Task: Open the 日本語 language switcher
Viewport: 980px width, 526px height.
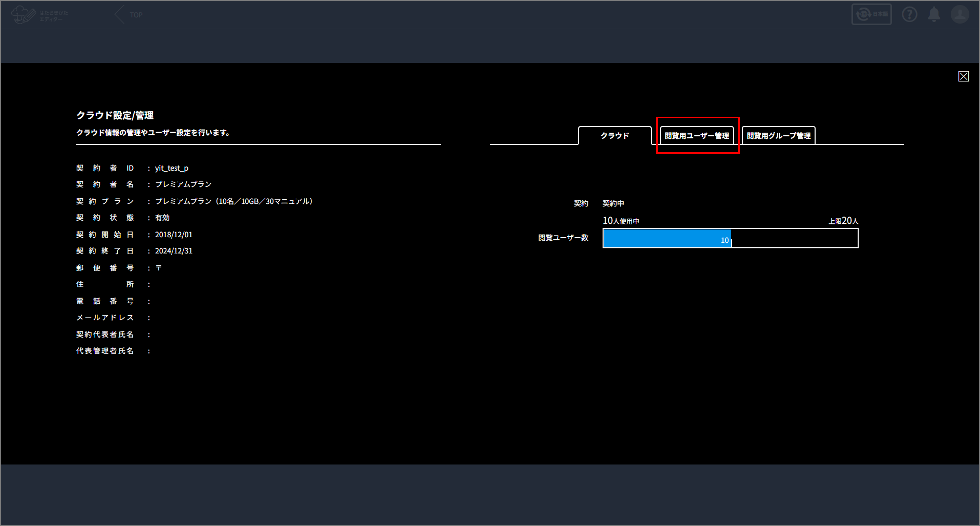Action: (871, 14)
